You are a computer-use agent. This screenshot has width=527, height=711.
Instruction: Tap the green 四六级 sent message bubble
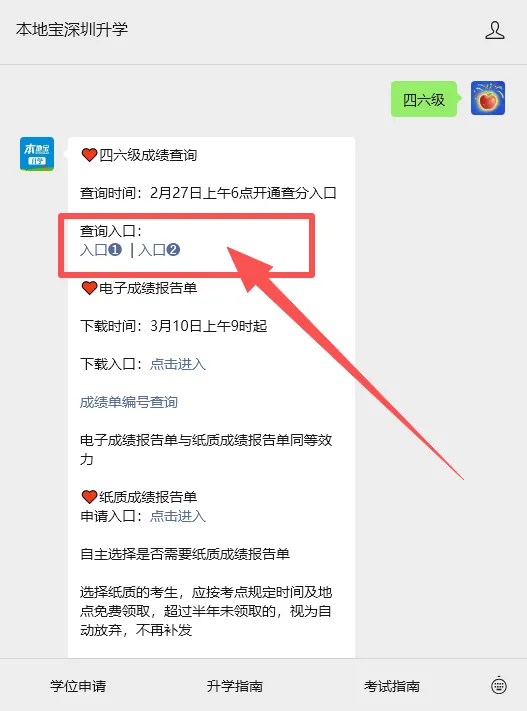(424, 99)
